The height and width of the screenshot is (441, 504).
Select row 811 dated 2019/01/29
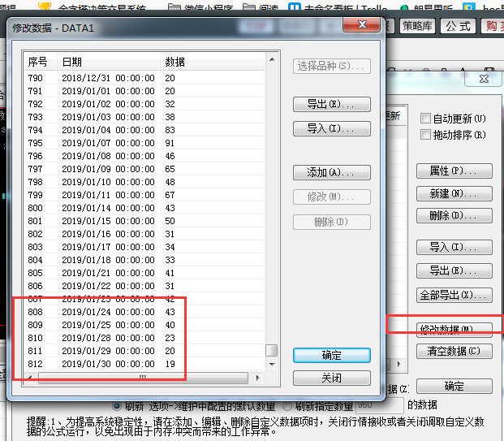coord(144,351)
